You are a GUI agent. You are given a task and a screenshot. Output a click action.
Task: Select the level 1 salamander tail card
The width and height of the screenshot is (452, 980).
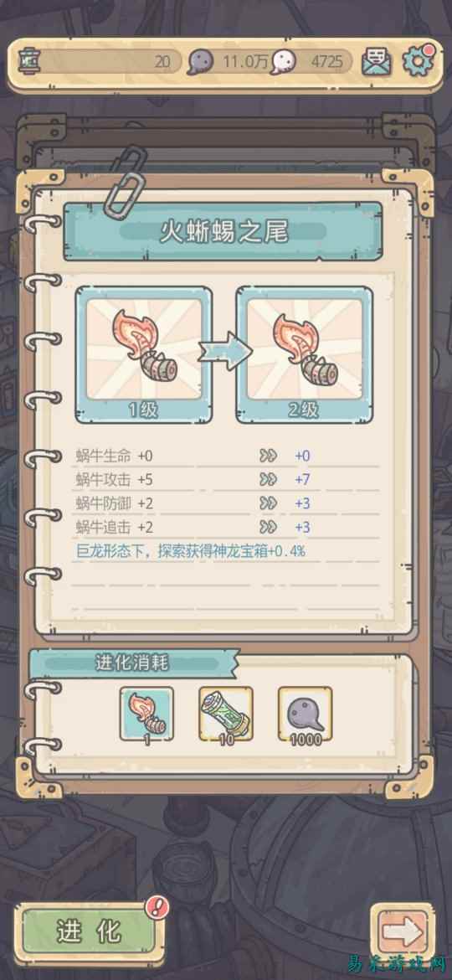coord(144,354)
